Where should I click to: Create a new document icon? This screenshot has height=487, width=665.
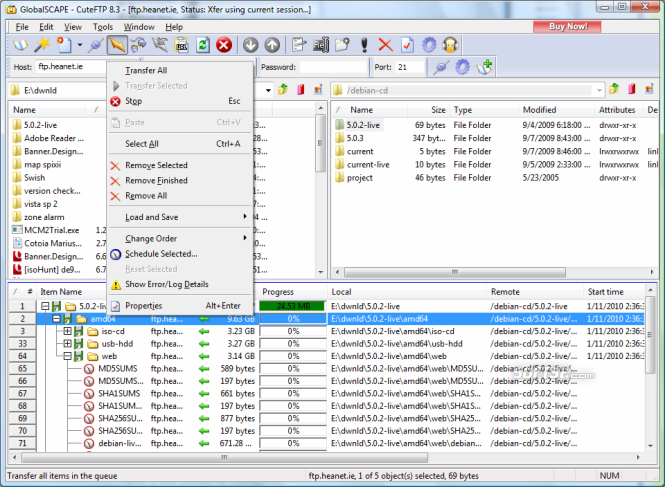(64, 45)
